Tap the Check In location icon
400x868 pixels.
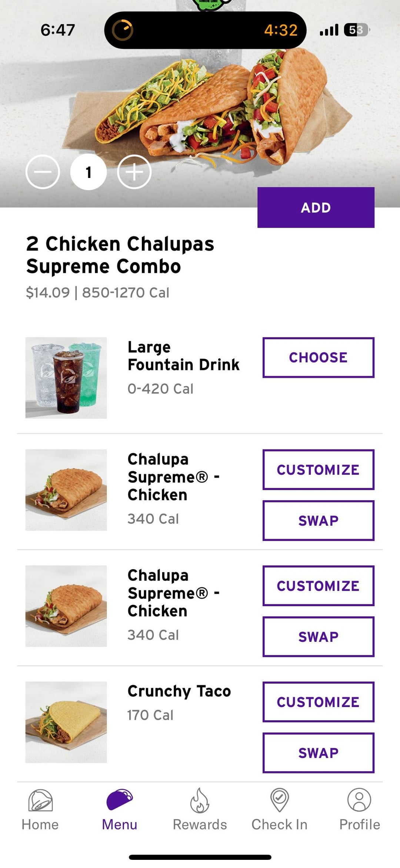click(280, 800)
